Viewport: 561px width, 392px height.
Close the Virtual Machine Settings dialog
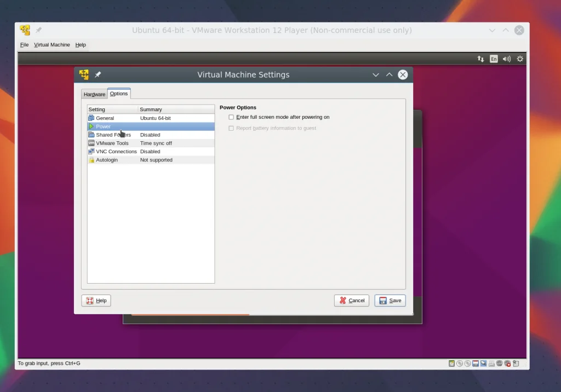tap(403, 74)
